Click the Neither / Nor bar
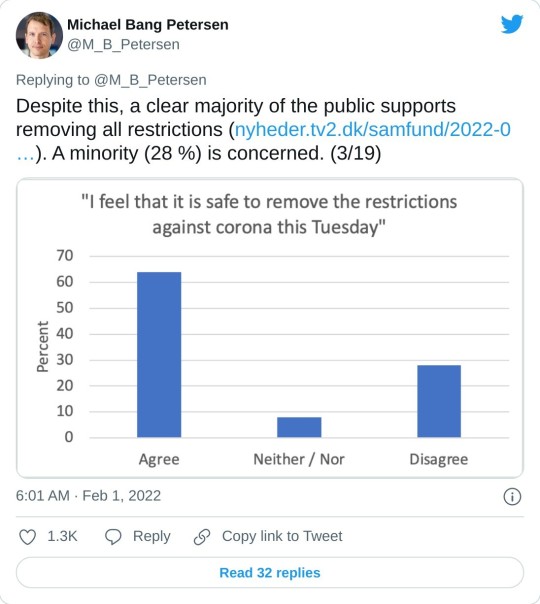The image size is (540, 604). tap(299, 427)
